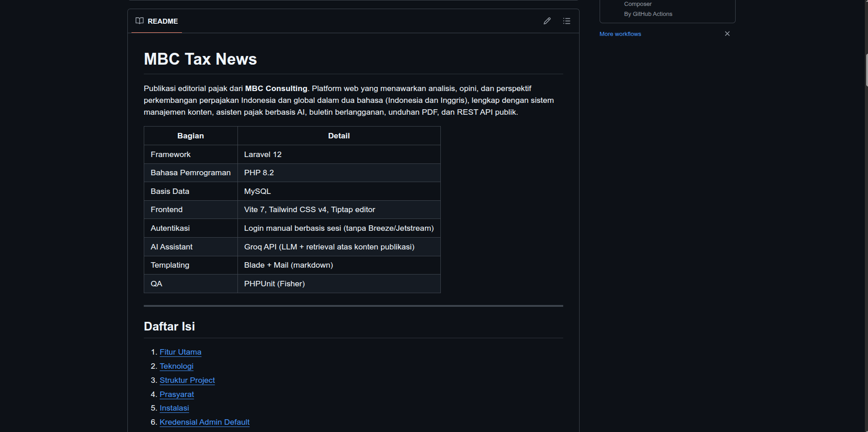Click the Login manual berbasis sesi cell
The width and height of the screenshot is (868, 432).
[x=339, y=228]
